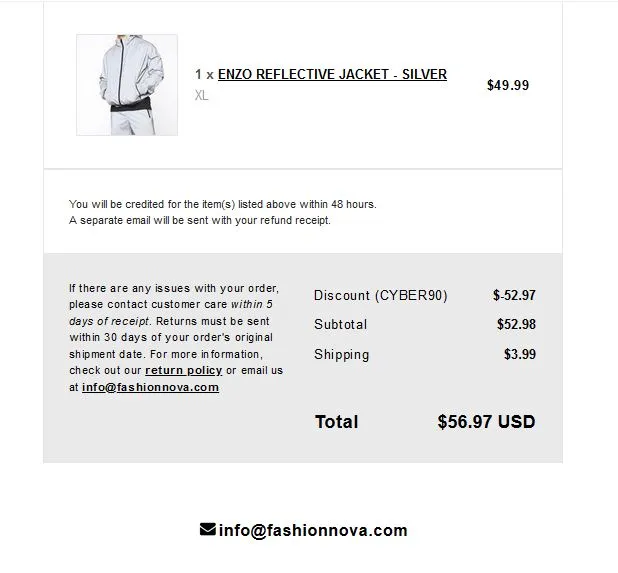Click the Shipping label
The image size is (618, 573).
[x=342, y=354]
